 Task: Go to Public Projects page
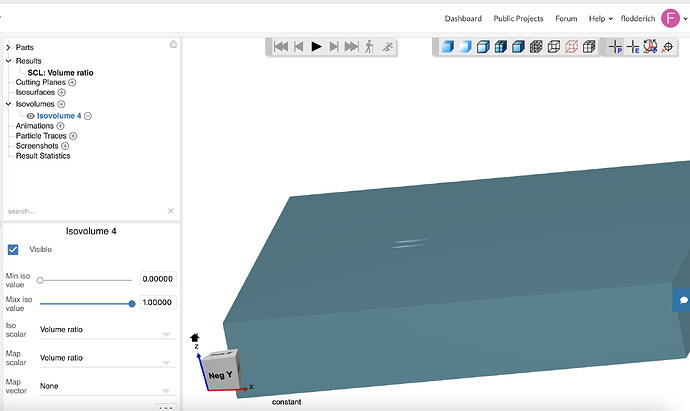(x=518, y=18)
